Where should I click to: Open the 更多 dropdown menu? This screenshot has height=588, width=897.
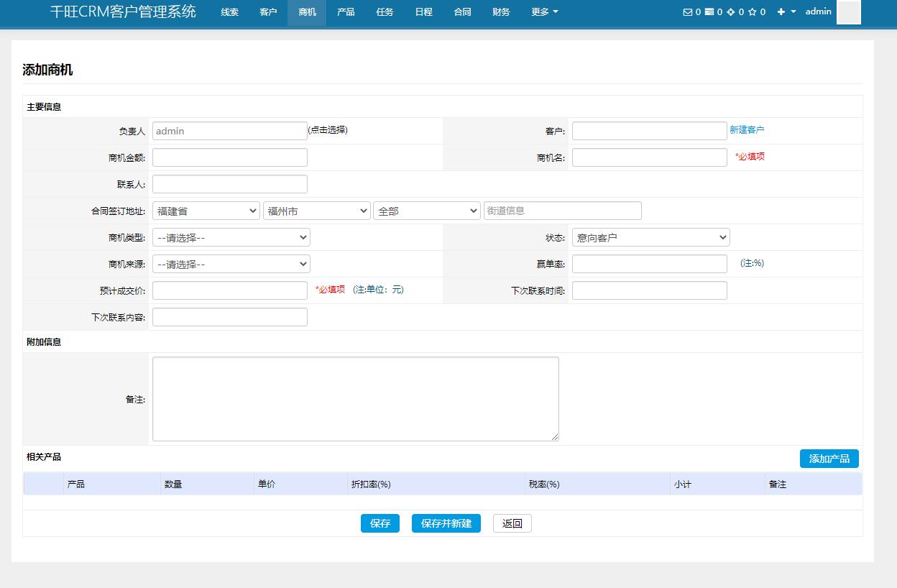[x=545, y=12]
